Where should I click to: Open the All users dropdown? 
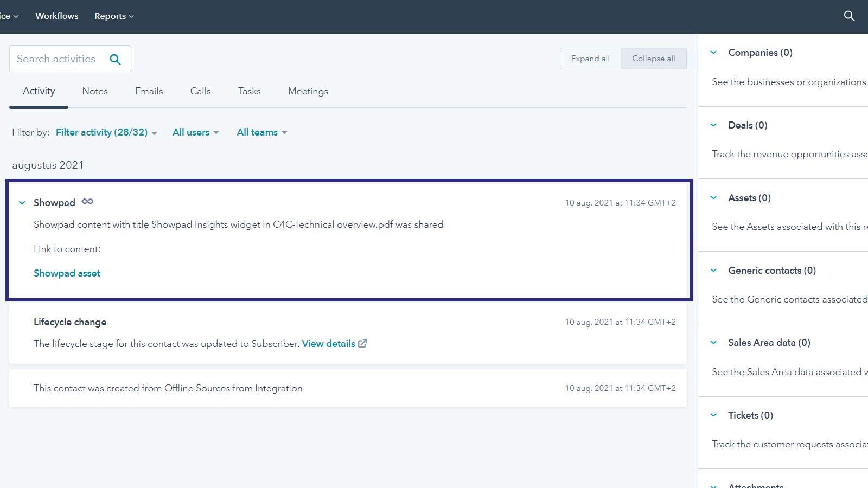point(195,132)
